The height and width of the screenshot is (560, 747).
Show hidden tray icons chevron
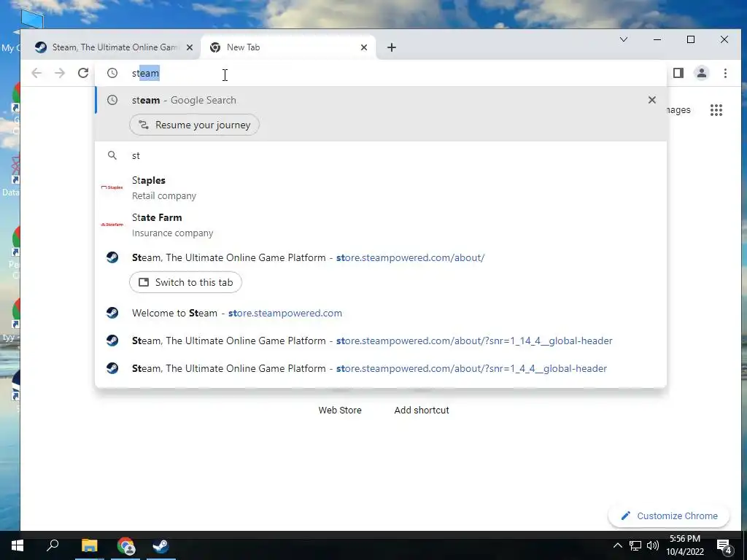pyautogui.click(x=617, y=545)
